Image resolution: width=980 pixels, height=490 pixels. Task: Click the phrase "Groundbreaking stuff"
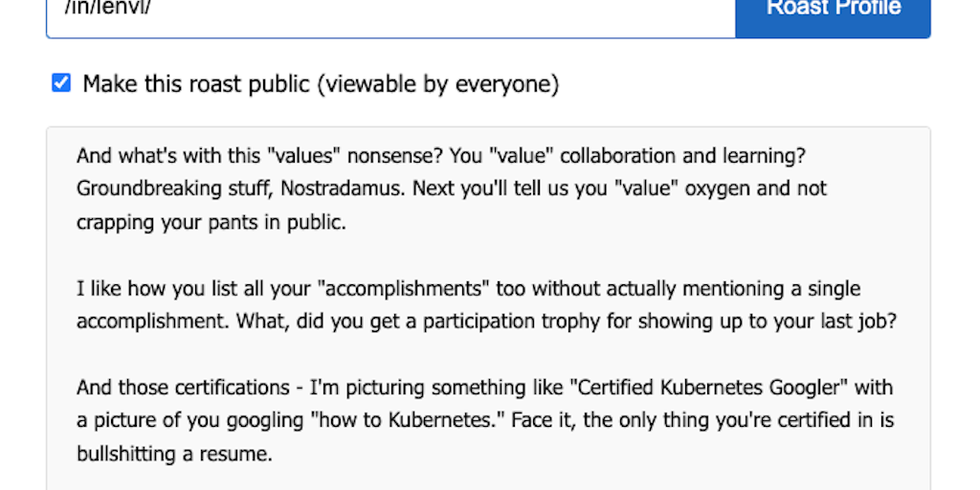click(x=174, y=189)
